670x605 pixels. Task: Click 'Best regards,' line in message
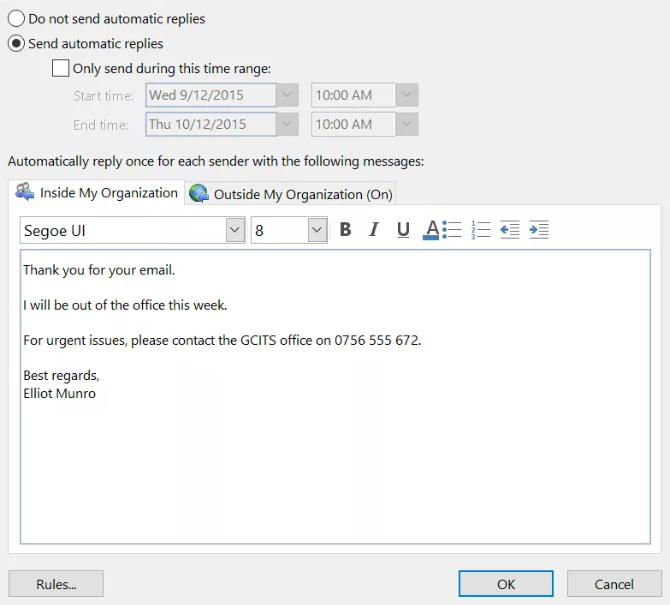coord(62,376)
